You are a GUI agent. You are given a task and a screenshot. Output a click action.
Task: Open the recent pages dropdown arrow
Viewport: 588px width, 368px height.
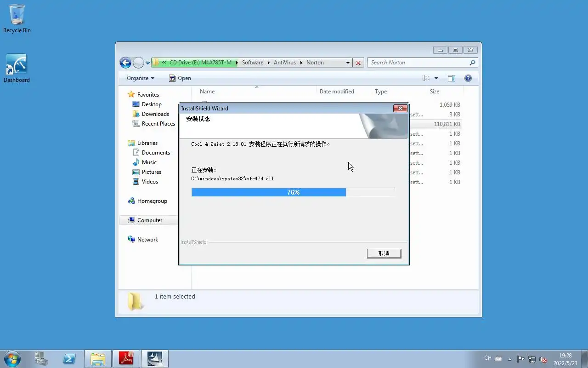pyautogui.click(x=147, y=63)
